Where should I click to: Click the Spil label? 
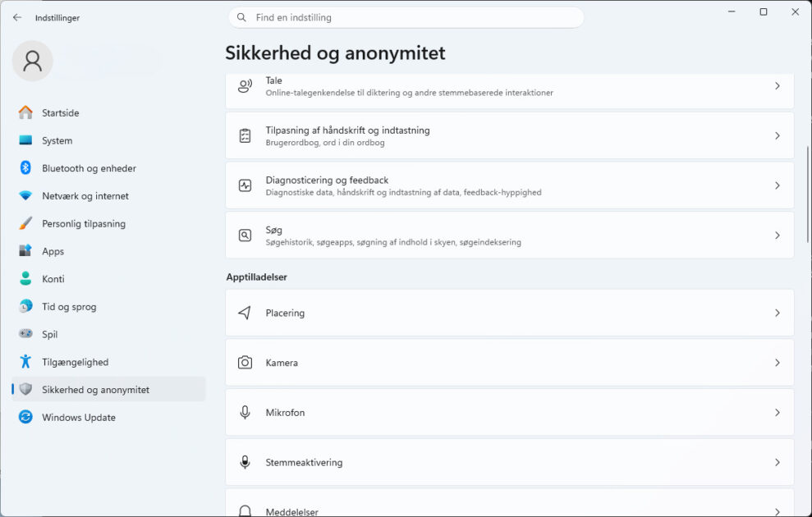pos(50,334)
